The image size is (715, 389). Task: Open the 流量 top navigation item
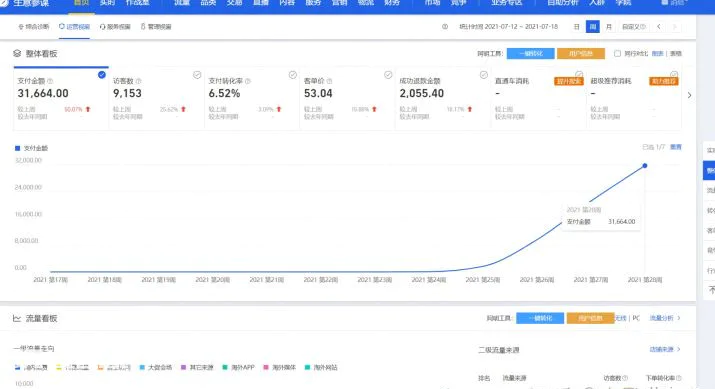coord(181,3)
